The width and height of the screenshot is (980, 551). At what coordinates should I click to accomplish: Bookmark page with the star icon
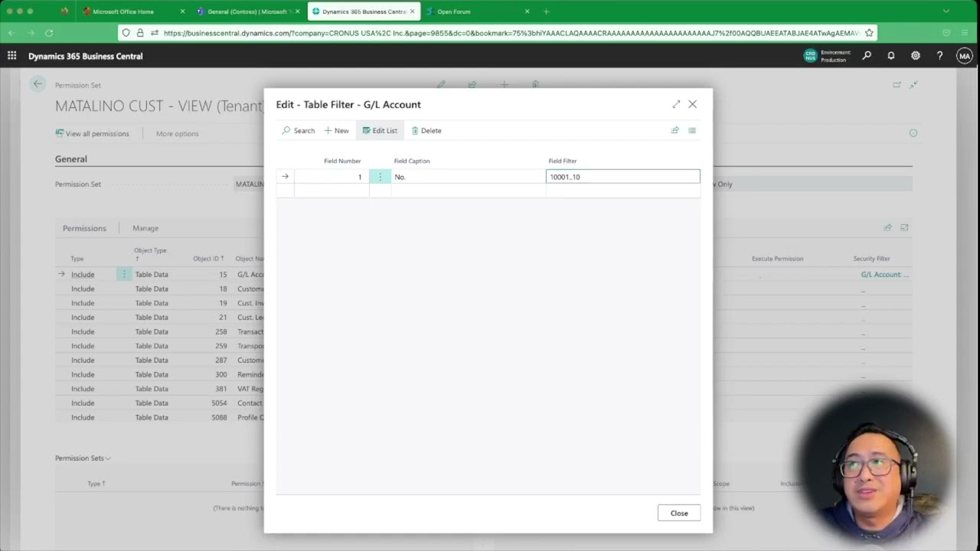coord(869,33)
